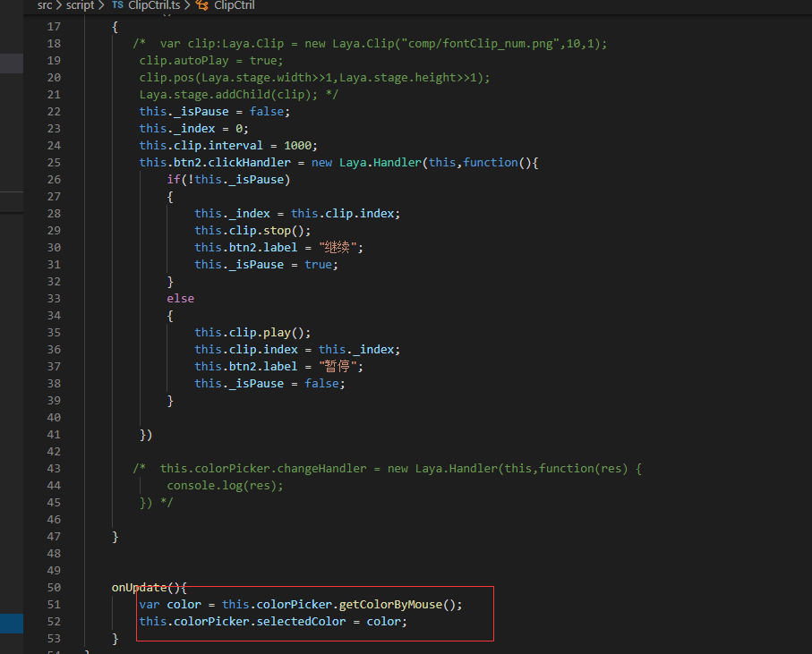
Task: Click line number 18 in the gutter
Action: point(54,44)
